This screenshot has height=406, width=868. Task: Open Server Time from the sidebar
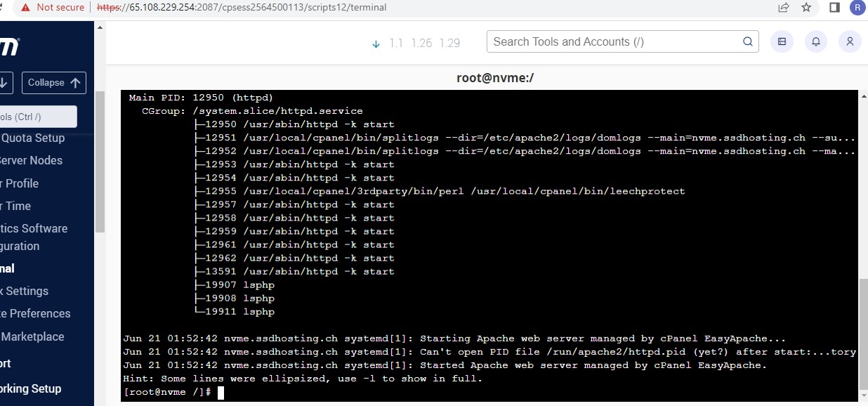click(15, 206)
